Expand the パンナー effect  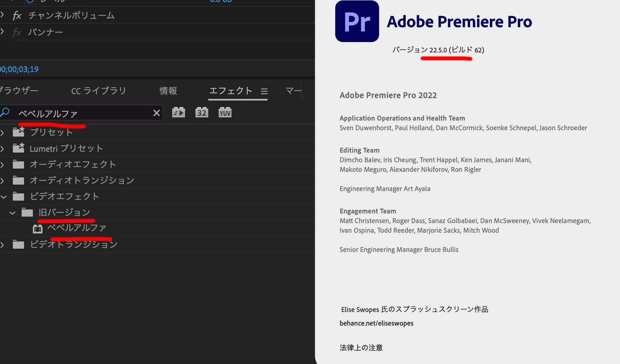click(x=2, y=32)
